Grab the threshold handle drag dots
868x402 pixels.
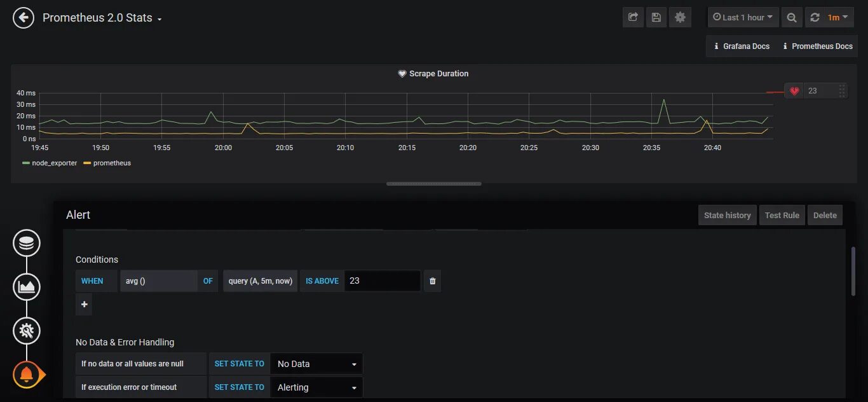point(842,91)
